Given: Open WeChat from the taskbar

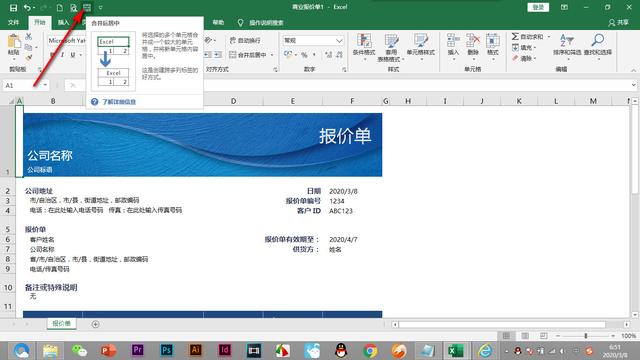Looking at the screenshot, I should [x=79, y=351].
